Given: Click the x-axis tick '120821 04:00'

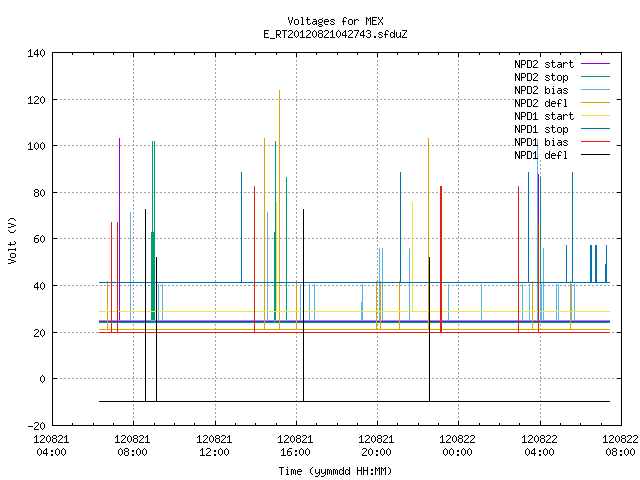Looking at the screenshot, I should [x=51, y=446].
